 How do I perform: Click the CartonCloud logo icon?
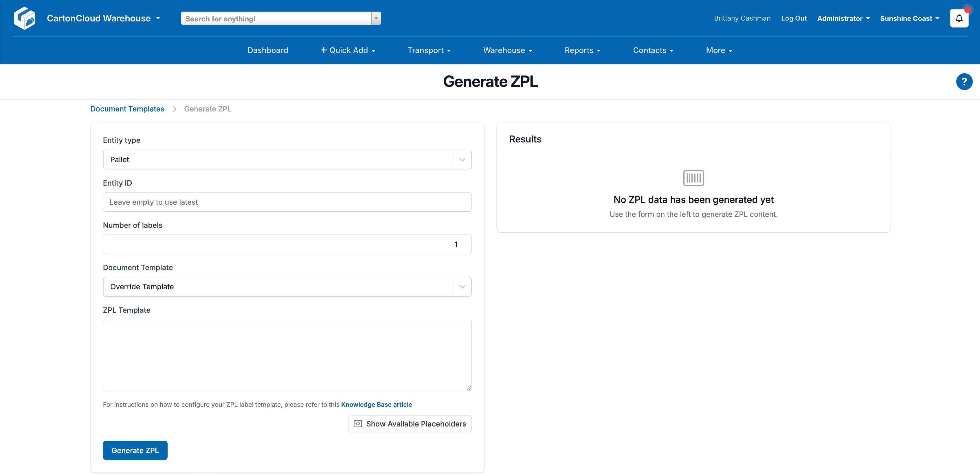tap(24, 18)
